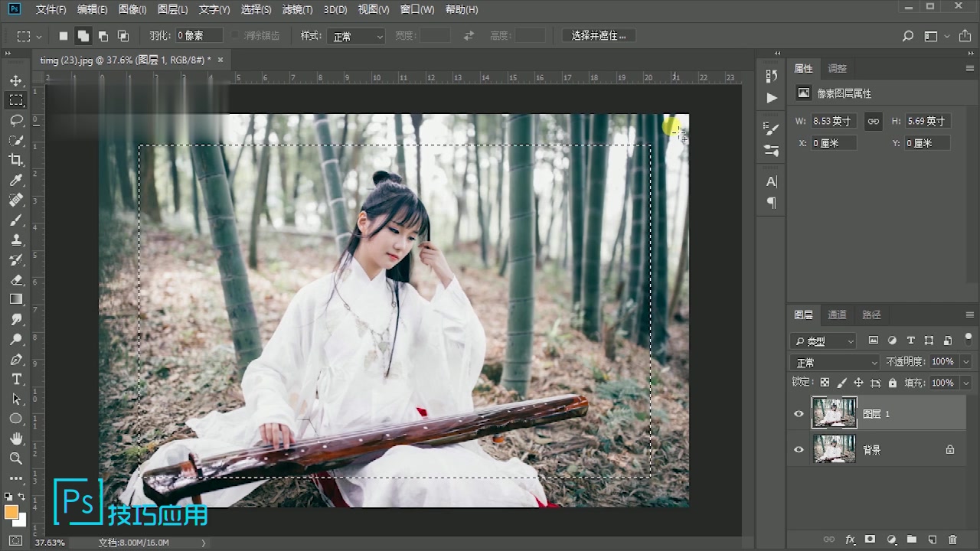Add a layer mask
Image resolution: width=980 pixels, height=551 pixels.
(x=870, y=540)
